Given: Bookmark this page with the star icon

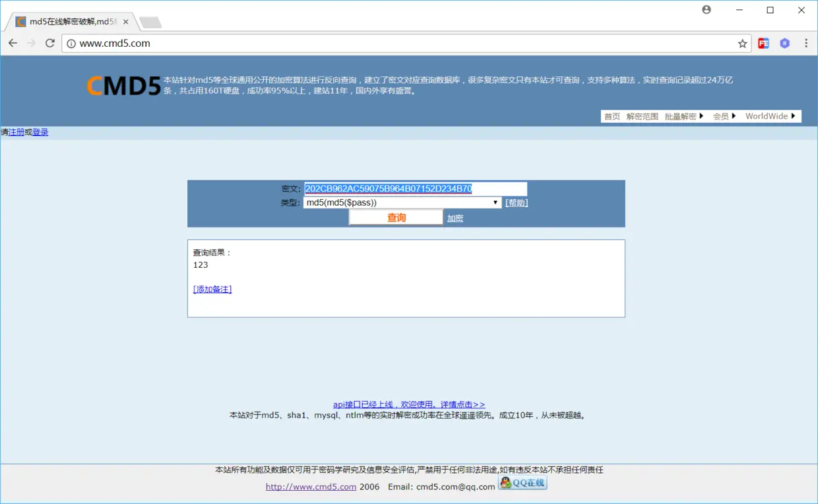Looking at the screenshot, I should tap(742, 44).
